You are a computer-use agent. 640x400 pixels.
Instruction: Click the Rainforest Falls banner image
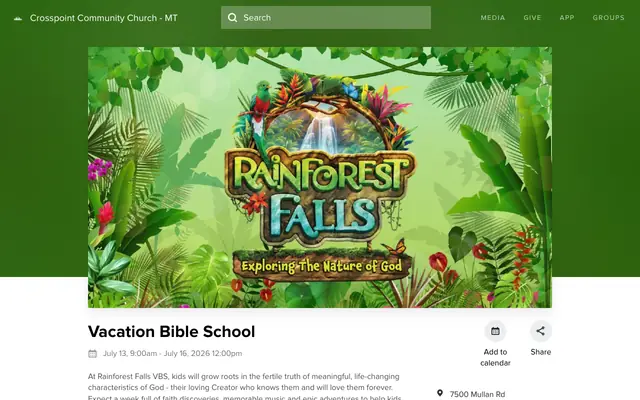click(320, 177)
